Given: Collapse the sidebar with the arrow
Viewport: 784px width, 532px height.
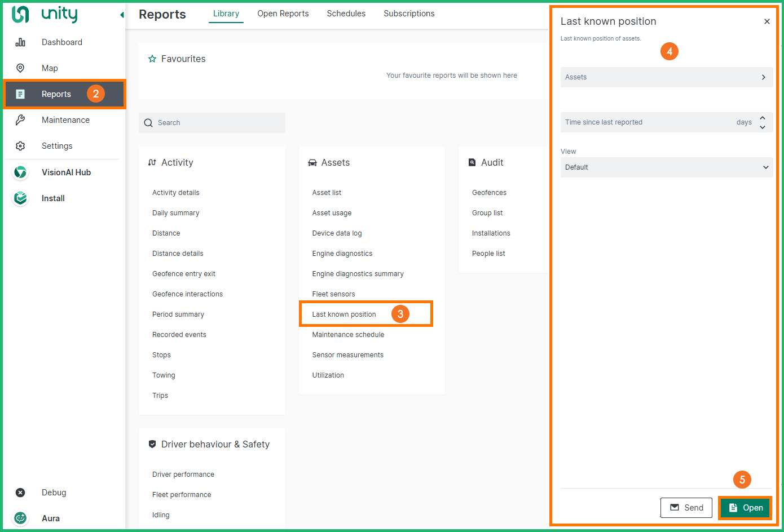Looking at the screenshot, I should (x=122, y=15).
